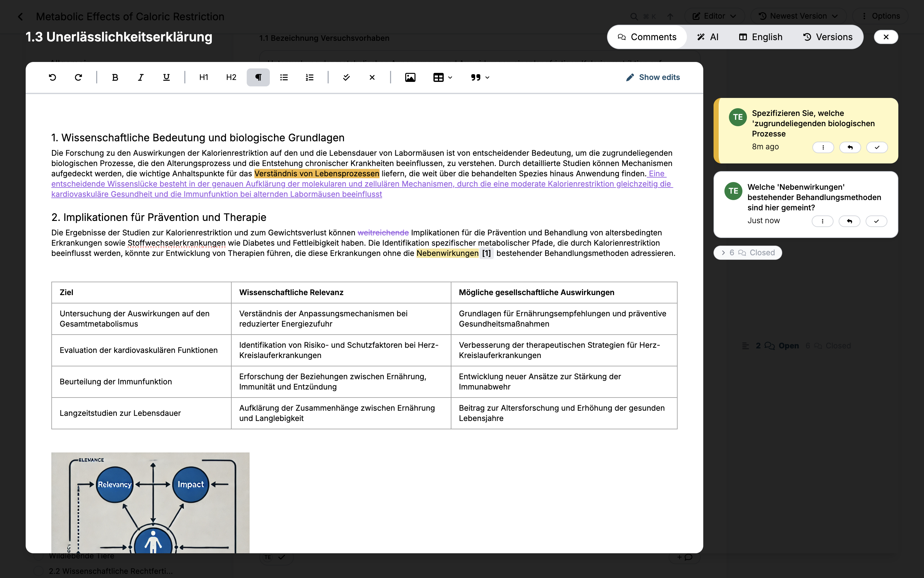Screen dimensions: 924x578
Task: Resolve the 'Nebenwirkungen' comment
Action: click(x=876, y=221)
